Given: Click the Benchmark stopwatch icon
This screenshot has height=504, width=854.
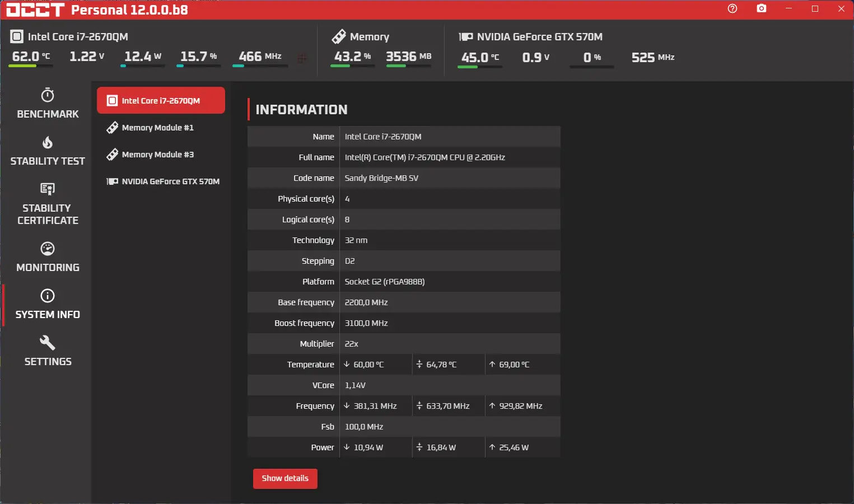Looking at the screenshot, I should [48, 95].
